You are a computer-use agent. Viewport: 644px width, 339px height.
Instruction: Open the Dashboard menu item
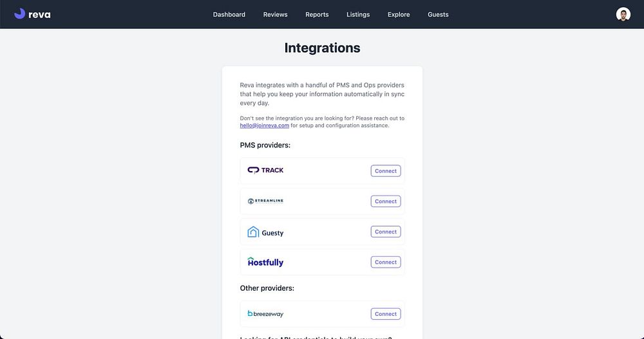pyautogui.click(x=229, y=14)
